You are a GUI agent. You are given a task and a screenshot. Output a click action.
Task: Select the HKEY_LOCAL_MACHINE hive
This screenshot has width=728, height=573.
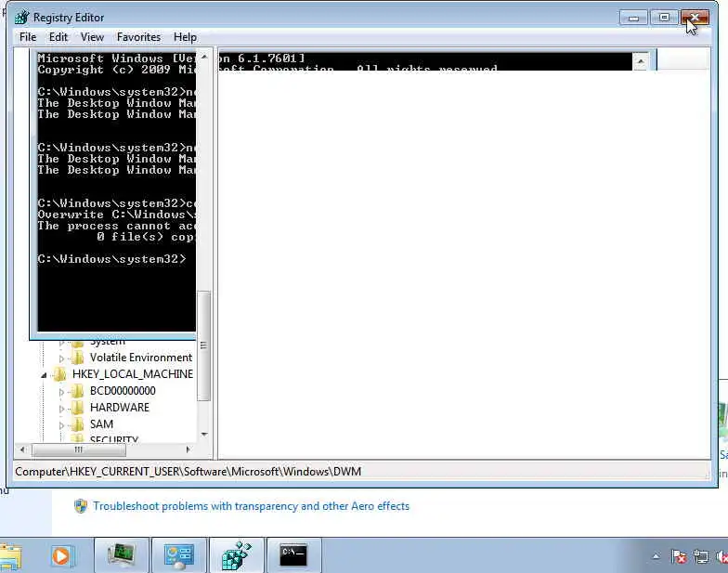tap(133, 373)
